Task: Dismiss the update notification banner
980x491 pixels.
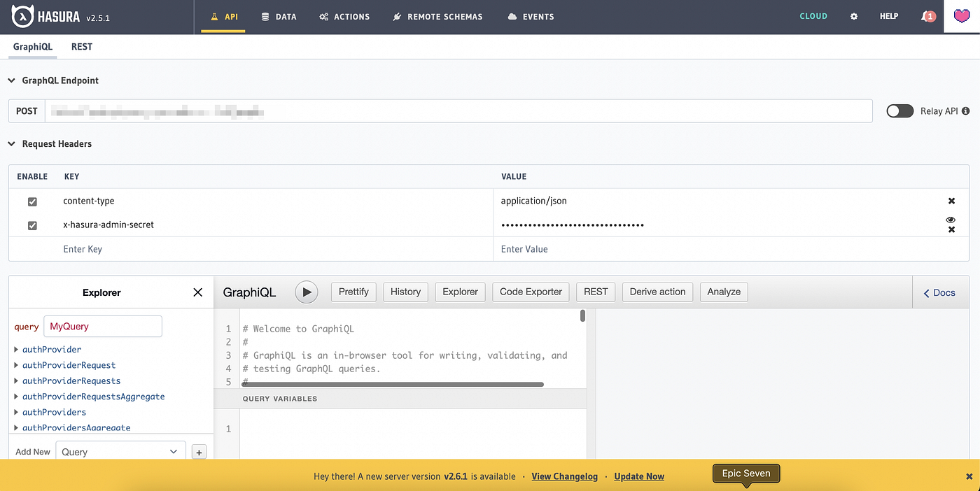Action: [969, 476]
